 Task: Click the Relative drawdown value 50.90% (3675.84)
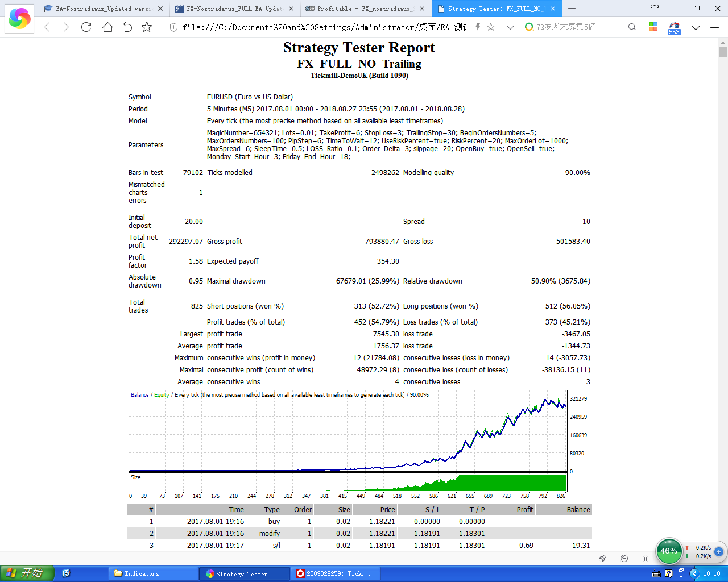coord(561,281)
